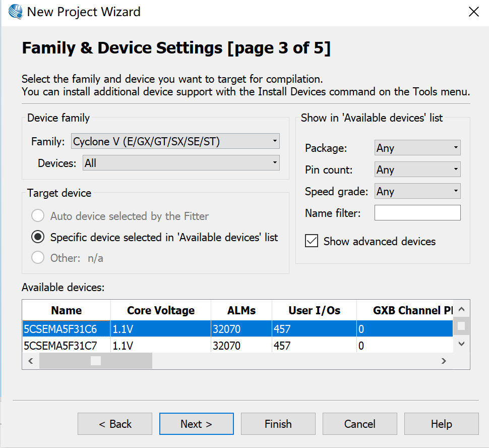Expand the Pin count dropdown
489x448 pixels.
coord(417,170)
